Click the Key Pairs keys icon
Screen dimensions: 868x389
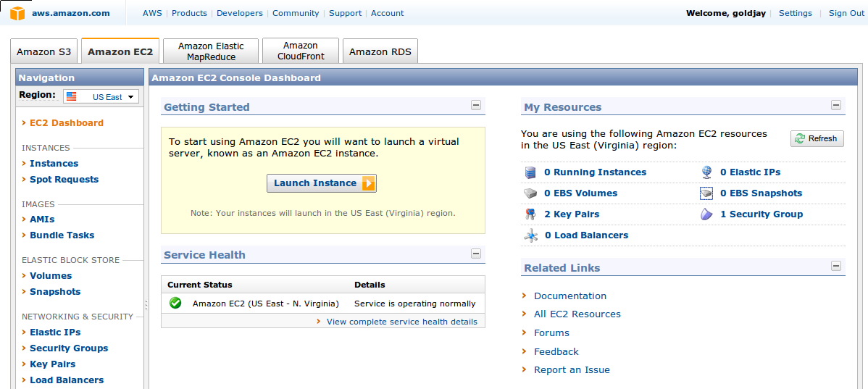tap(530, 214)
